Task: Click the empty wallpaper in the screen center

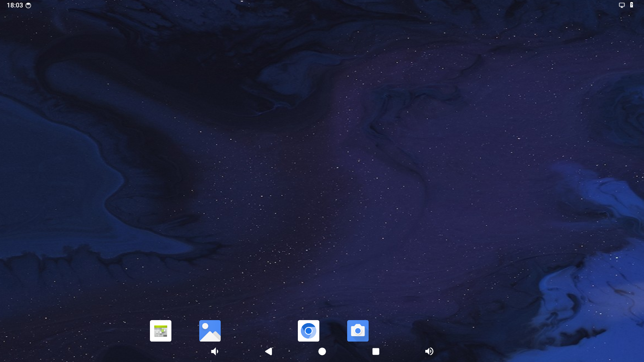Action: point(322,181)
